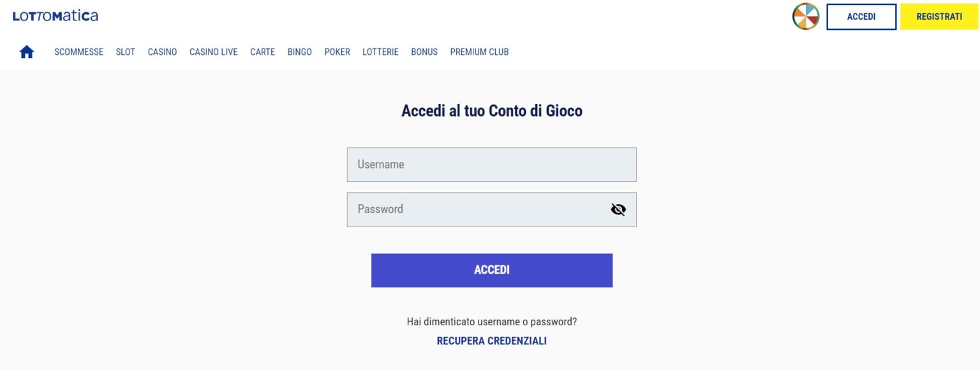Image resolution: width=980 pixels, height=370 pixels.
Task: Click the Username input field
Action: pos(491,164)
